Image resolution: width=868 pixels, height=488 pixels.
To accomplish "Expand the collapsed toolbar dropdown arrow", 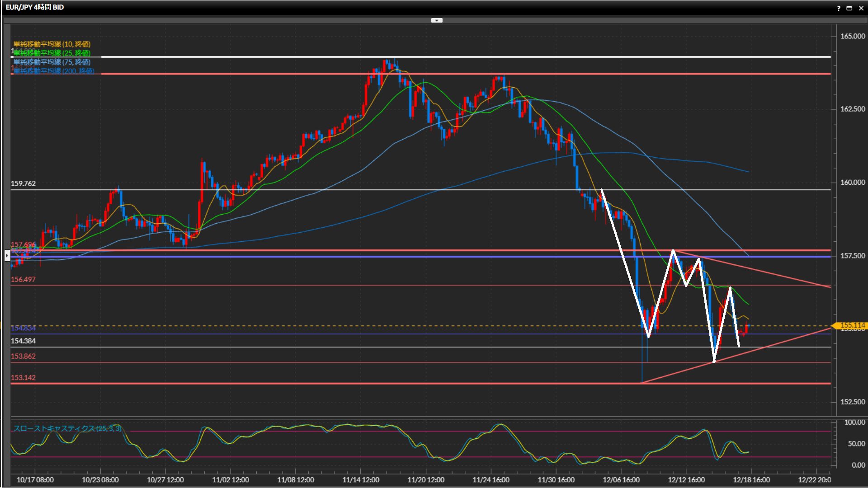I will pyautogui.click(x=437, y=20).
